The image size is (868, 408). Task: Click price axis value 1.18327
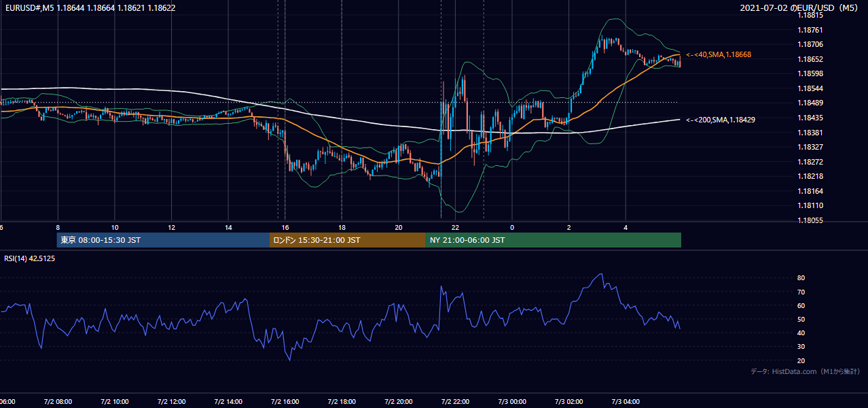(x=811, y=147)
